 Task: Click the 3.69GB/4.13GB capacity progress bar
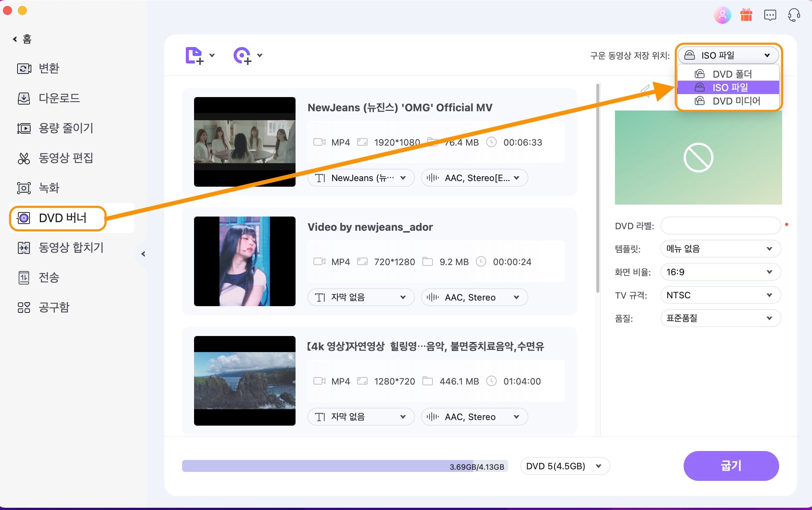(x=345, y=466)
